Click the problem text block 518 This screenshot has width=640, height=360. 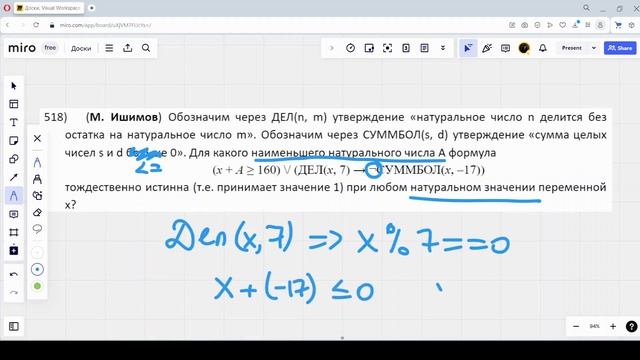coord(325,160)
